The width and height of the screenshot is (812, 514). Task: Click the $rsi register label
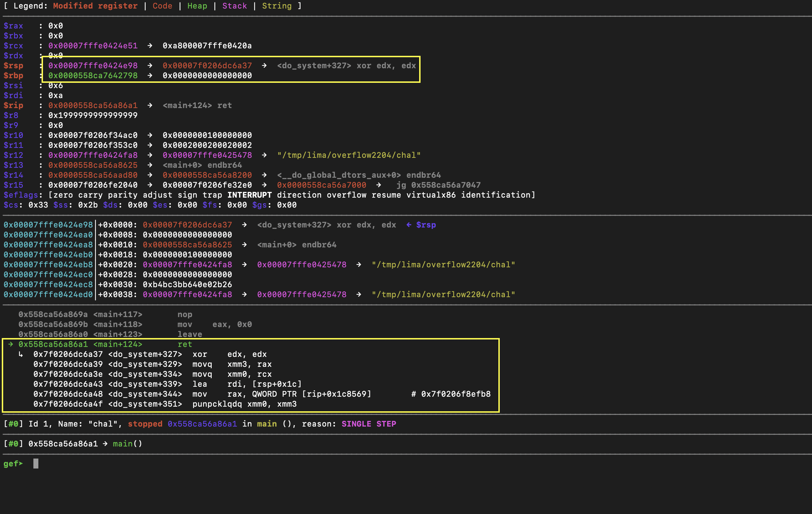pyautogui.click(x=13, y=86)
